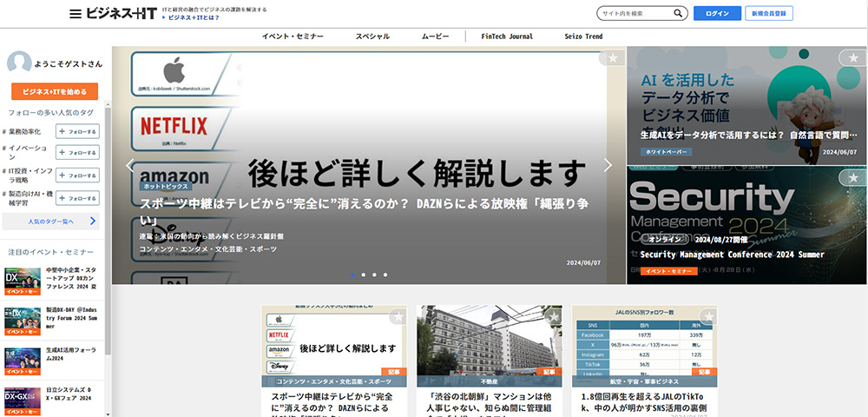This screenshot has height=417, width=868.
Task: Follow the IT投資・インフラ戦略 tag
Action: (x=77, y=175)
